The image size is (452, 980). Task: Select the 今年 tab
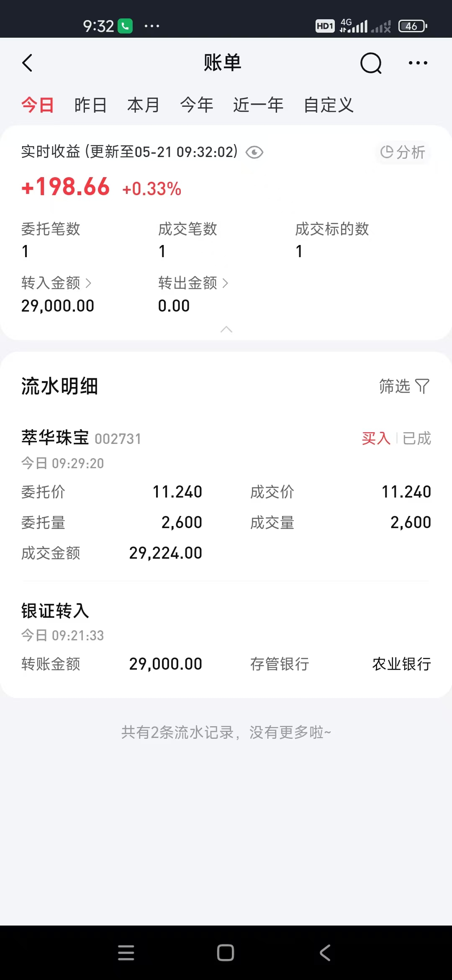[x=197, y=105]
